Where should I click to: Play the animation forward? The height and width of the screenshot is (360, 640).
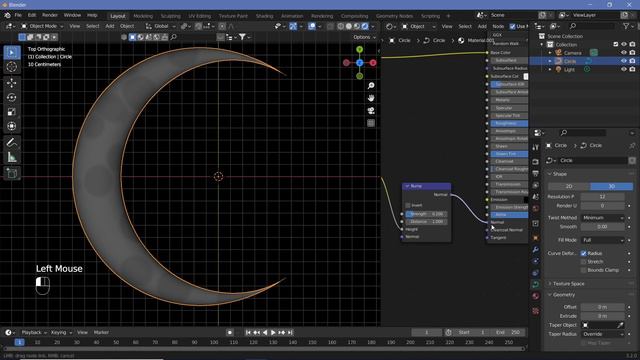coord(273,333)
